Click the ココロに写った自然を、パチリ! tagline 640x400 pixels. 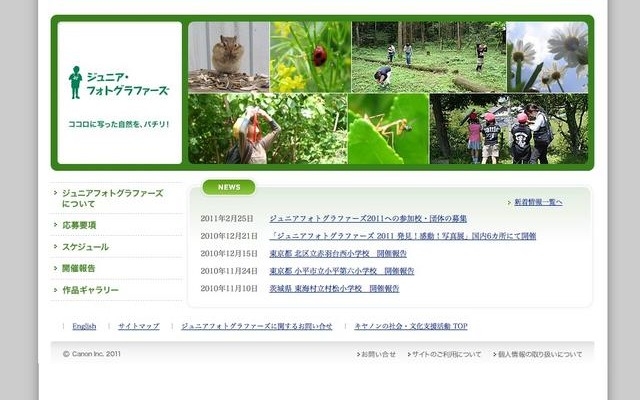pos(119,124)
